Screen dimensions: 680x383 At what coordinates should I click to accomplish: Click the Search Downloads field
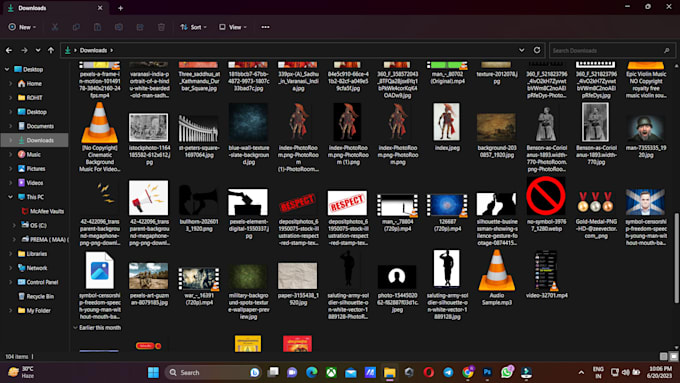tap(612, 51)
